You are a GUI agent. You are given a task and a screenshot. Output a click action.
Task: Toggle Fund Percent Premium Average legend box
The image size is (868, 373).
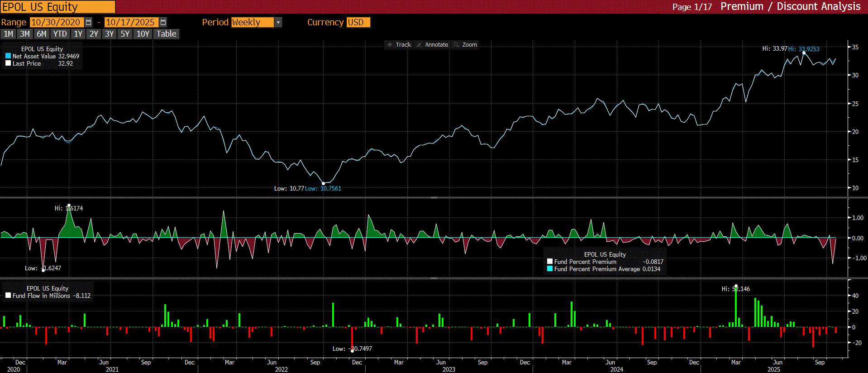[550, 269]
